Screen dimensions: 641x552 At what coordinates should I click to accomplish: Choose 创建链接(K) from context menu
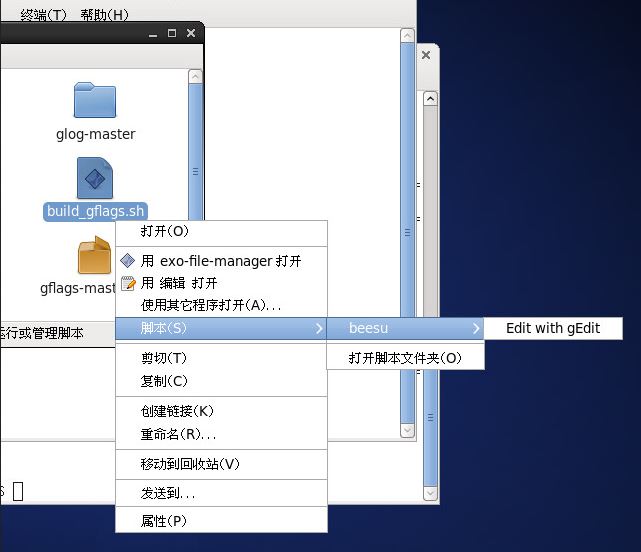click(x=221, y=411)
